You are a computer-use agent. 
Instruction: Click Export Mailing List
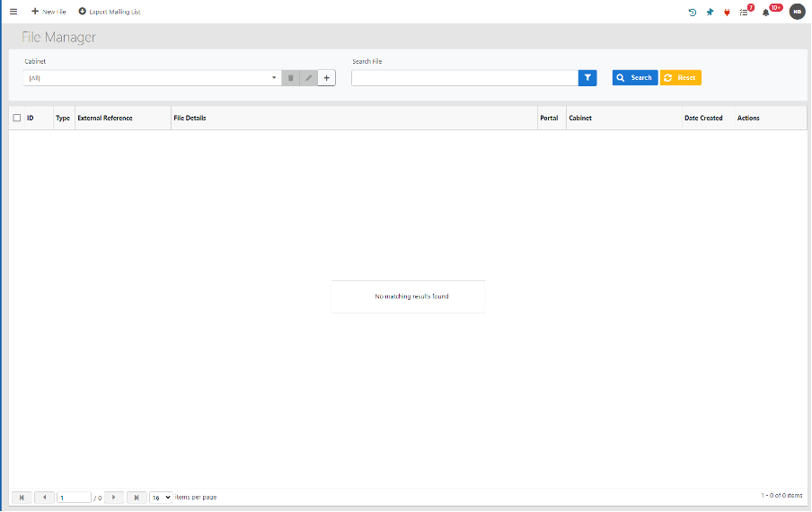coord(110,12)
